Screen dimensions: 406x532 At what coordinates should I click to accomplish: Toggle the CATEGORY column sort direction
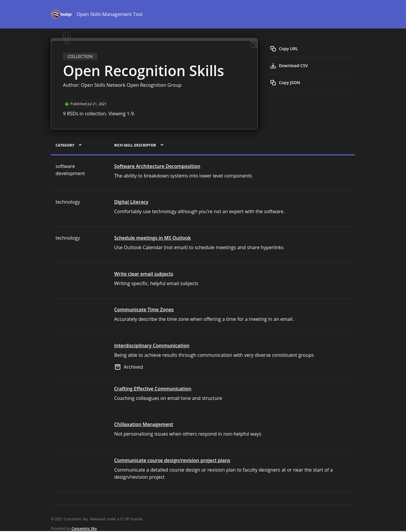82,145
